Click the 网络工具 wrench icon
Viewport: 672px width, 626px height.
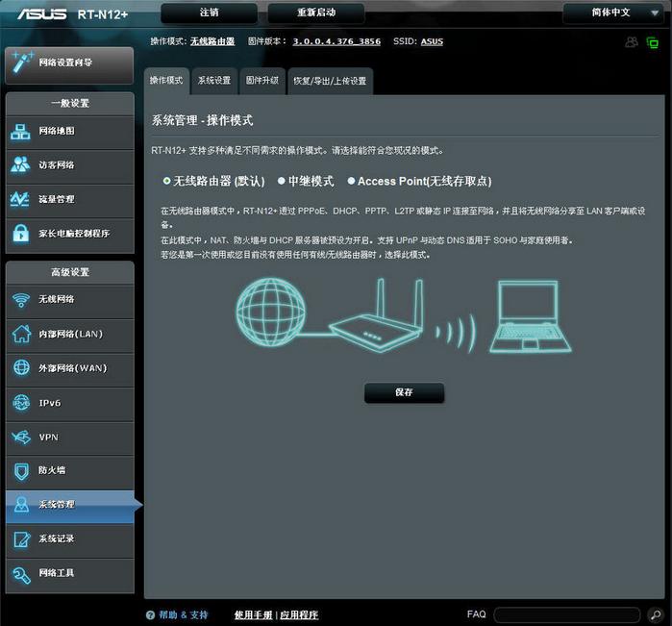coord(21,575)
